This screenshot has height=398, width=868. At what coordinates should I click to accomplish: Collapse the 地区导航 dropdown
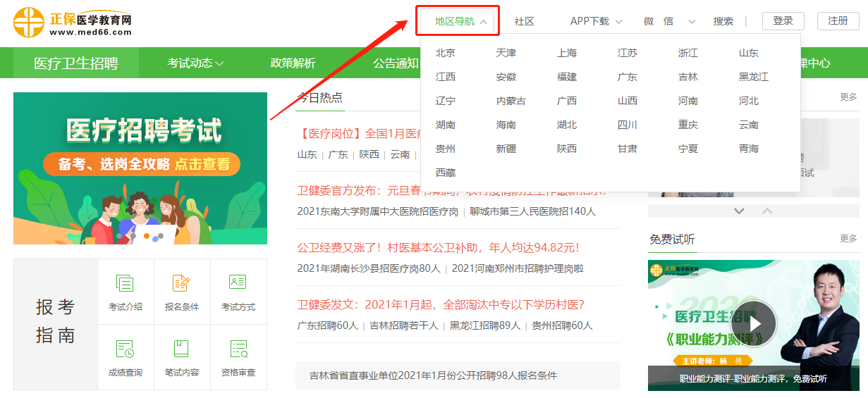[460, 21]
